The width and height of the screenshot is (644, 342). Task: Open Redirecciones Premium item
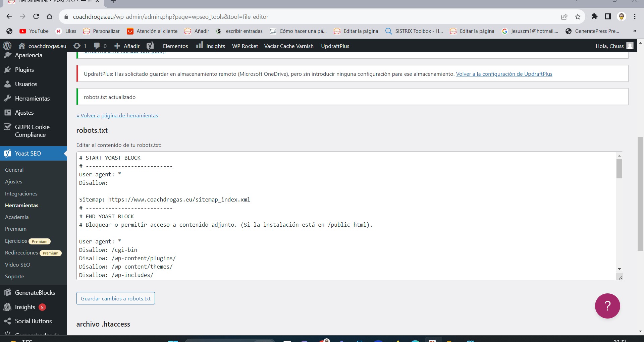point(33,253)
